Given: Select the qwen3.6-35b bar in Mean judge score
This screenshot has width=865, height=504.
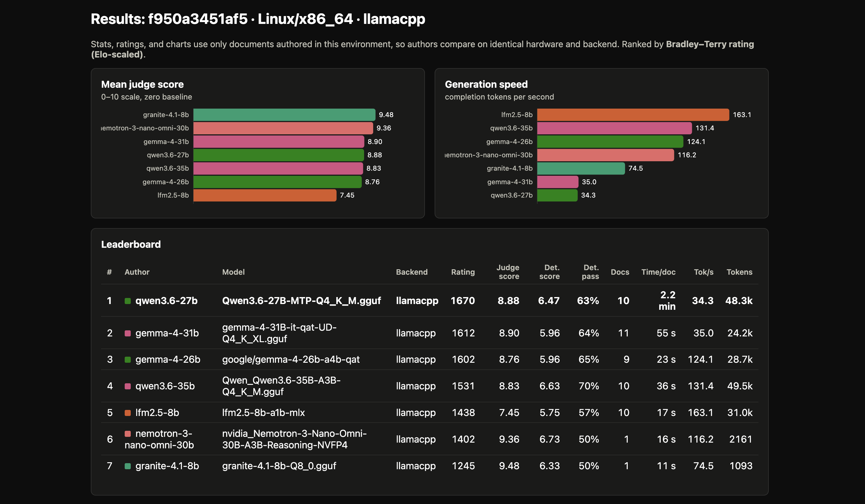Looking at the screenshot, I should click(x=278, y=168).
